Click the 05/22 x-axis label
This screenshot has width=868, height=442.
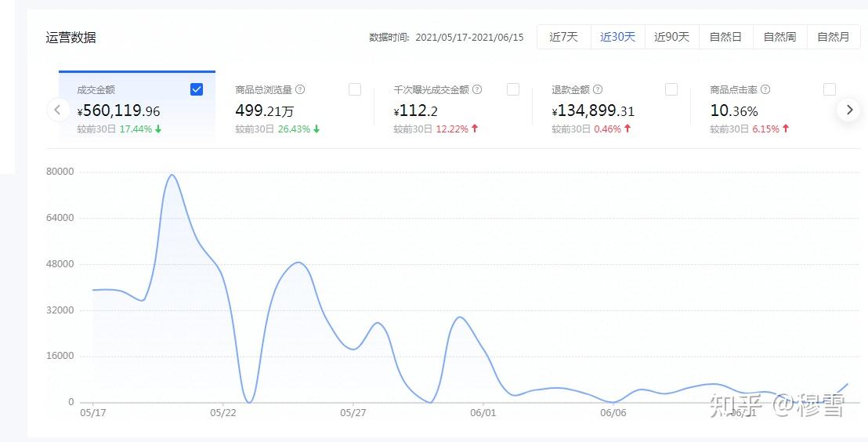pyautogui.click(x=223, y=413)
